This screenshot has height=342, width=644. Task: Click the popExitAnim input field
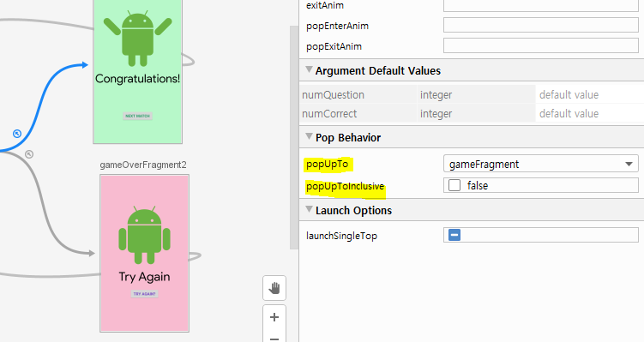point(540,45)
